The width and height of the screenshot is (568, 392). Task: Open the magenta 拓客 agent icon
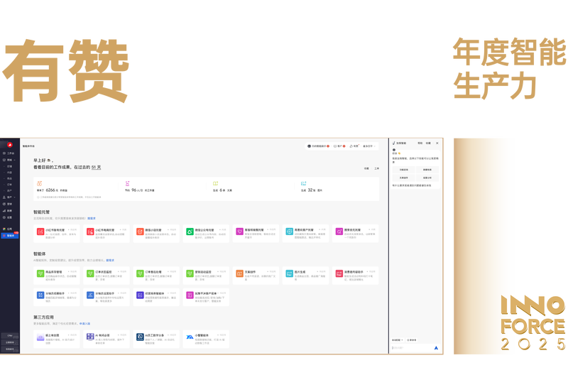pyautogui.click(x=190, y=295)
